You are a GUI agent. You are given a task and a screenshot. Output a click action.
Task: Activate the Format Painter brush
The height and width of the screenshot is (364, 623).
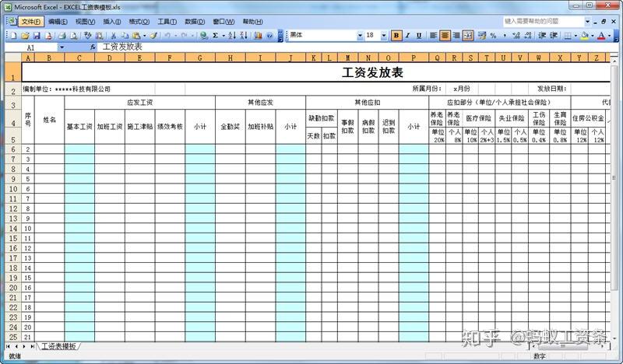click(153, 36)
